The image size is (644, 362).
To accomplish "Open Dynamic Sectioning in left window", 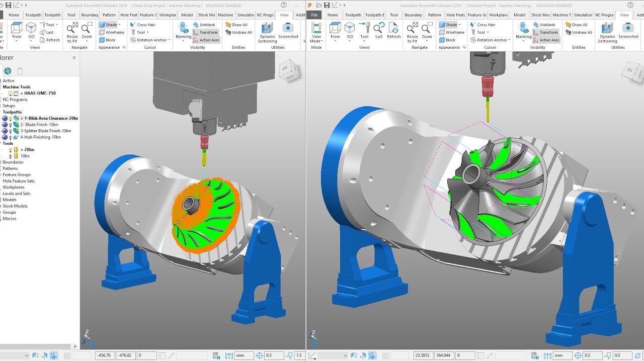I will click(x=267, y=32).
